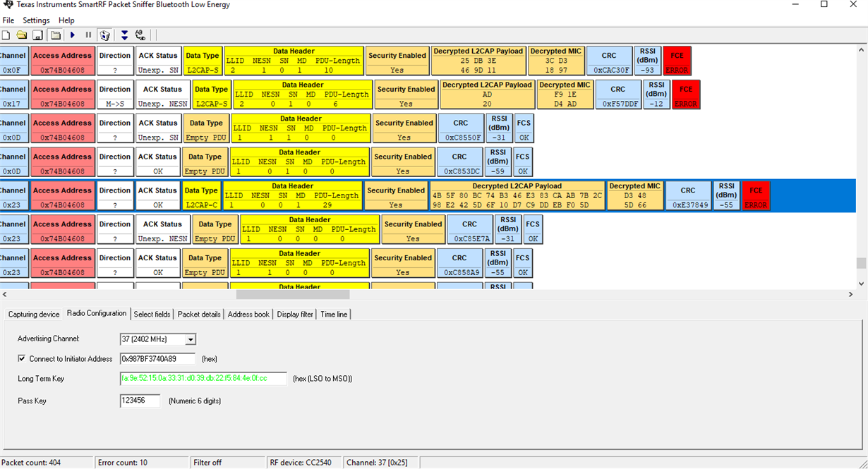Expand the Advertising Channel dropdown
This screenshot has height=469, width=868.
191,340
